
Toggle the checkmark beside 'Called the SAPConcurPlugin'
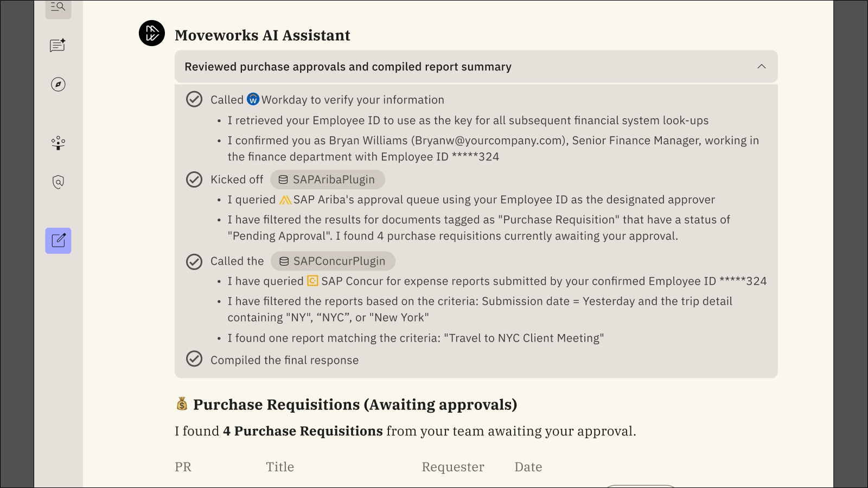pyautogui.click(x=194, y=261)
